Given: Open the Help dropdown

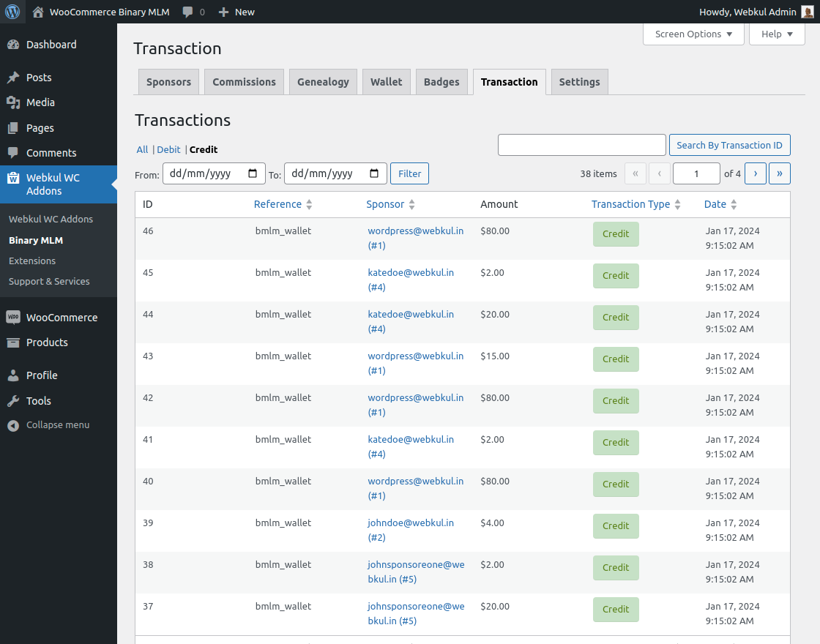Looking at the screenshot, I should (776, 34).
